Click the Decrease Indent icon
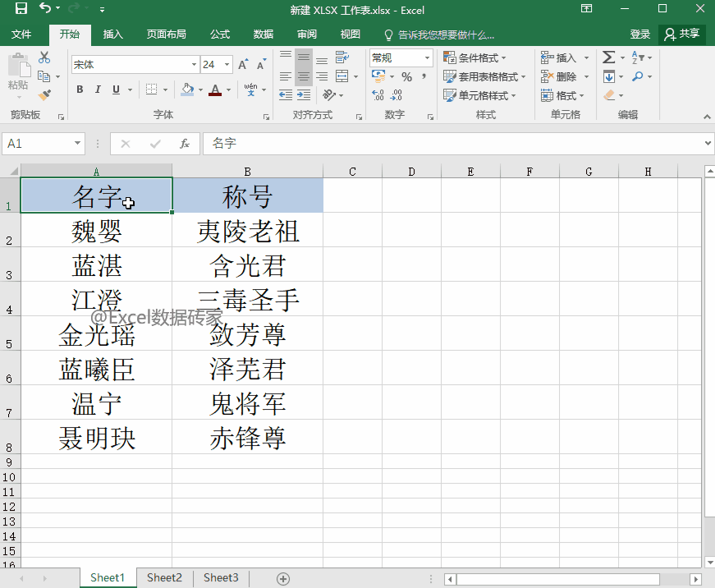Image resolution: width=715 pixels, height=588 pixels. [286, 95]
